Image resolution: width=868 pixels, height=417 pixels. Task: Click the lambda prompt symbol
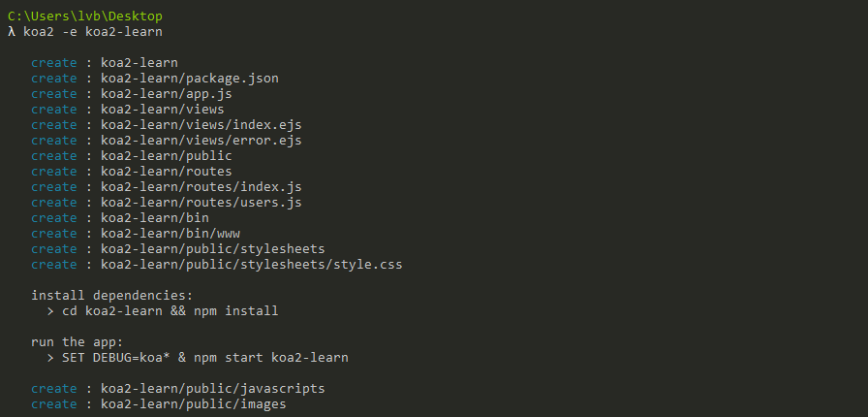(12, 32)
